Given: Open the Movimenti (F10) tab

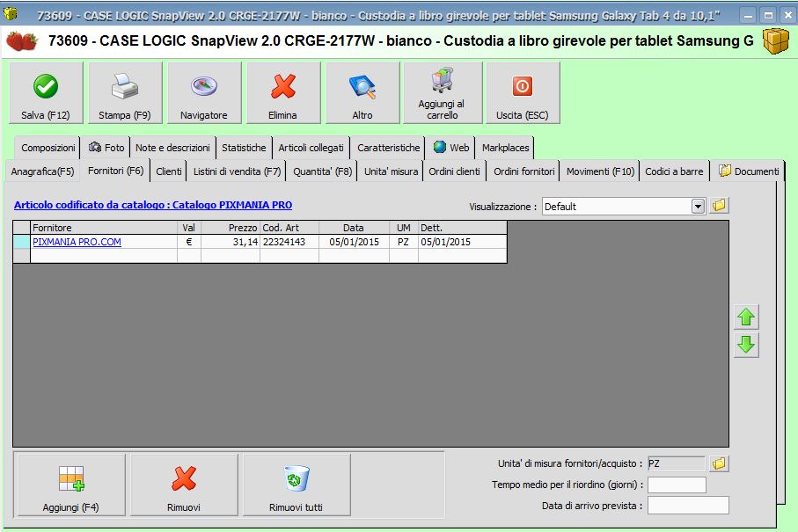Looking at the screenshot, I should [x=601, y=171].
